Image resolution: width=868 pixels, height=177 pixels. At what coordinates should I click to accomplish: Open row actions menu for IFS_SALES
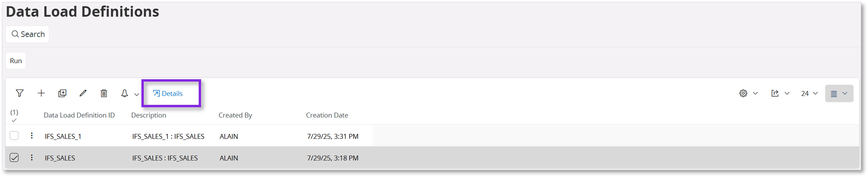(32, 158)
